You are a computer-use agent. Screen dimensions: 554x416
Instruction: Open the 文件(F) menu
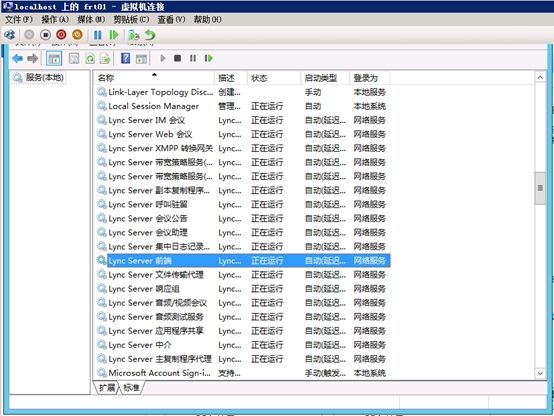coord(19,19)
